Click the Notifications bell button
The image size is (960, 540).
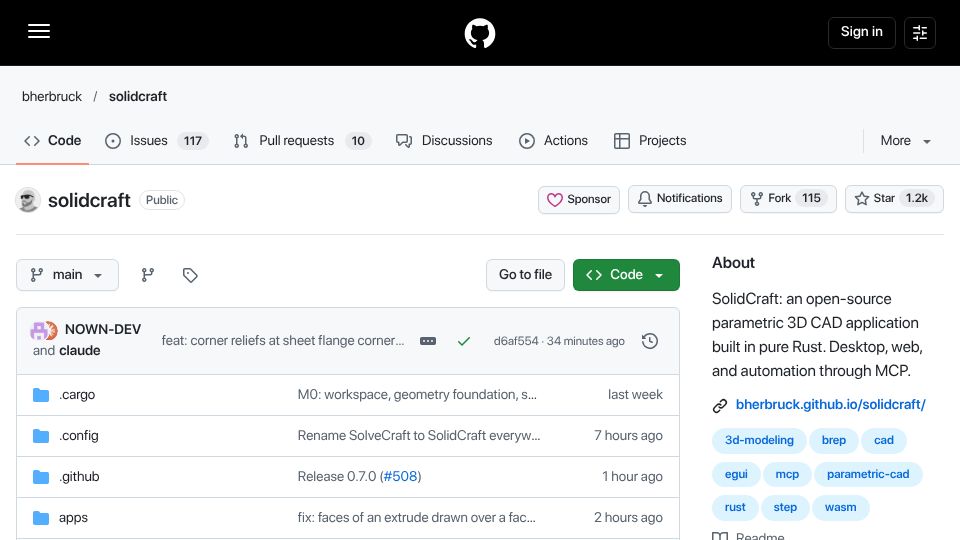point(680,199)
